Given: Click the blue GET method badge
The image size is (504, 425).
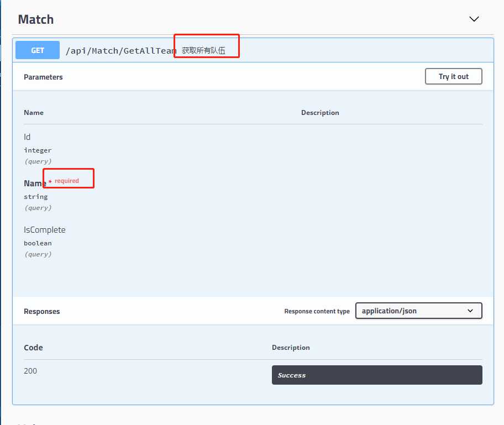Looking at the screenshot, I should coord(38,50).
